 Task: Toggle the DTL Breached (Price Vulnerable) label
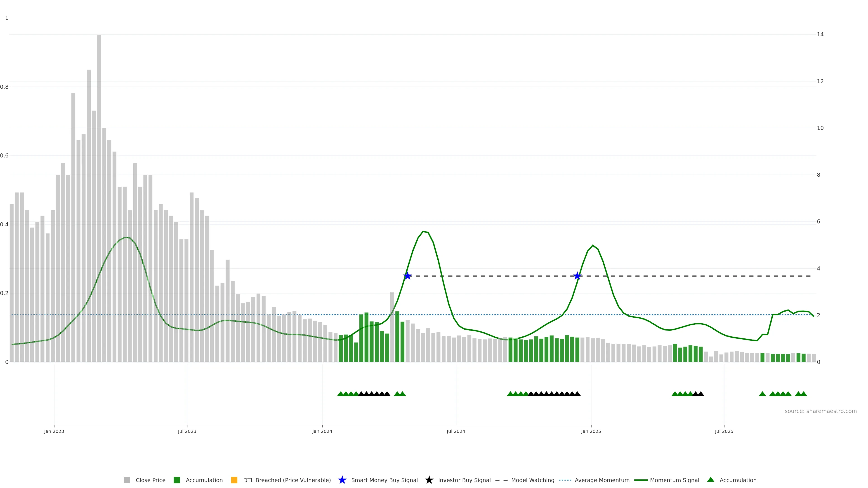pos(287,480)
